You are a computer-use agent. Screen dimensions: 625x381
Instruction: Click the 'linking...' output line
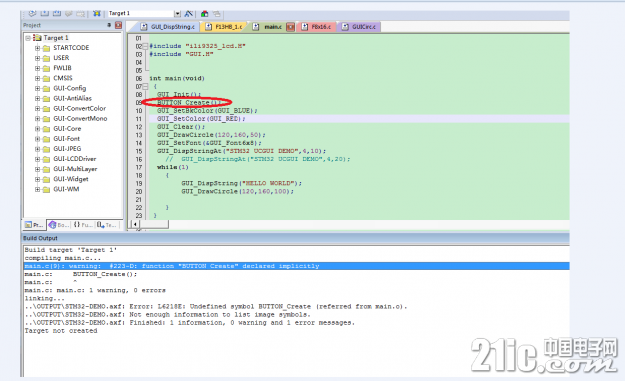pyautogui.click(x=44, y=298)
